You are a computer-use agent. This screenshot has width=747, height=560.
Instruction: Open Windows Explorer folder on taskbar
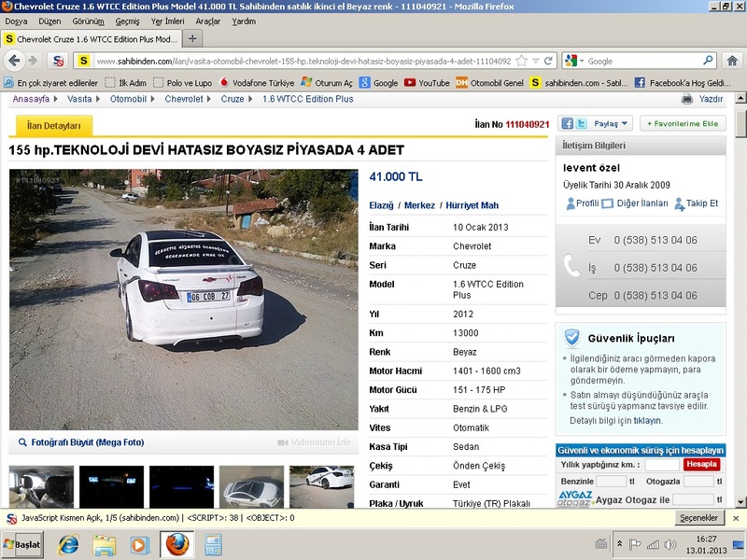pos(105,545)
